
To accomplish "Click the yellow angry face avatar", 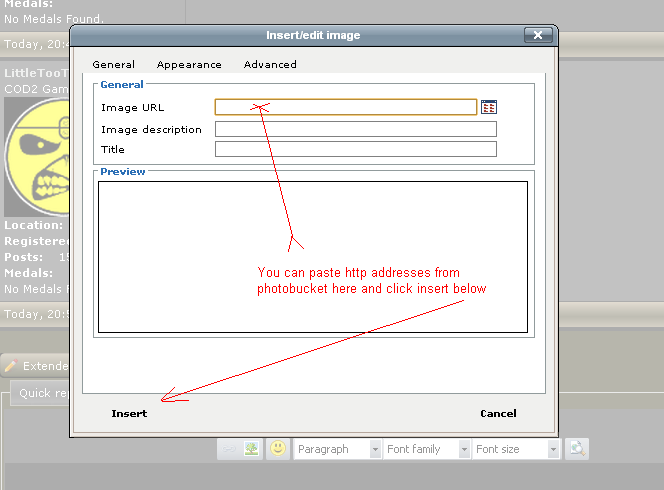I will click(37, 157).
